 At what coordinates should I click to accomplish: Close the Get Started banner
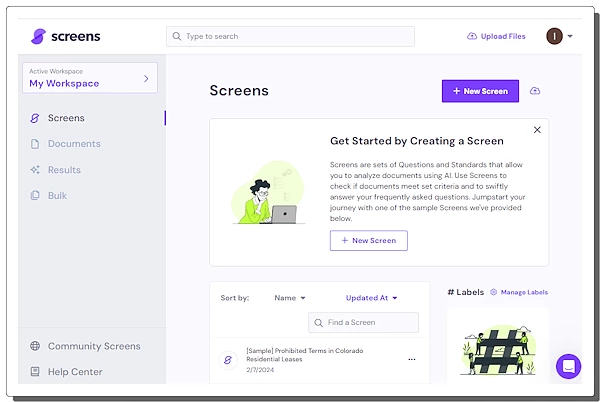click(x=537, y=130)
